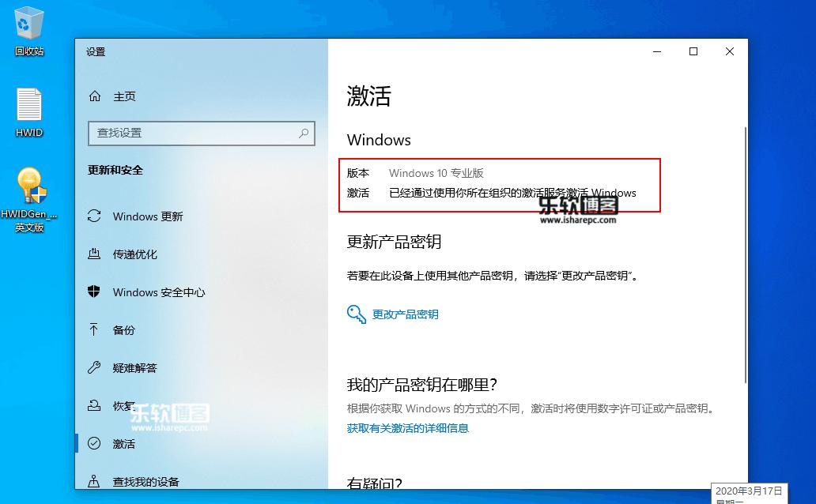Image resolution: width=816 pixels, height=504 pixels.
Task: Click the checkmark circle icon for 激活
Action: click(94, 443)
